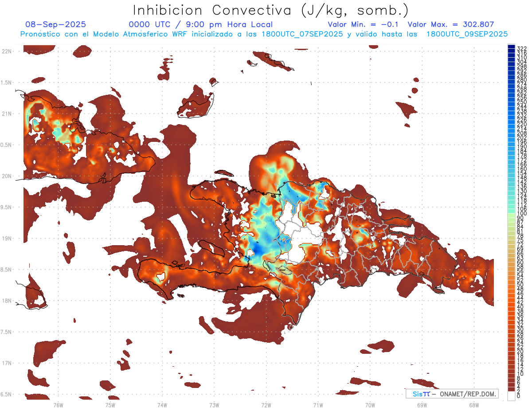The image size is (532, 411).
Task: Click the '76W' longitude label
Action: [x=58, y=405]
